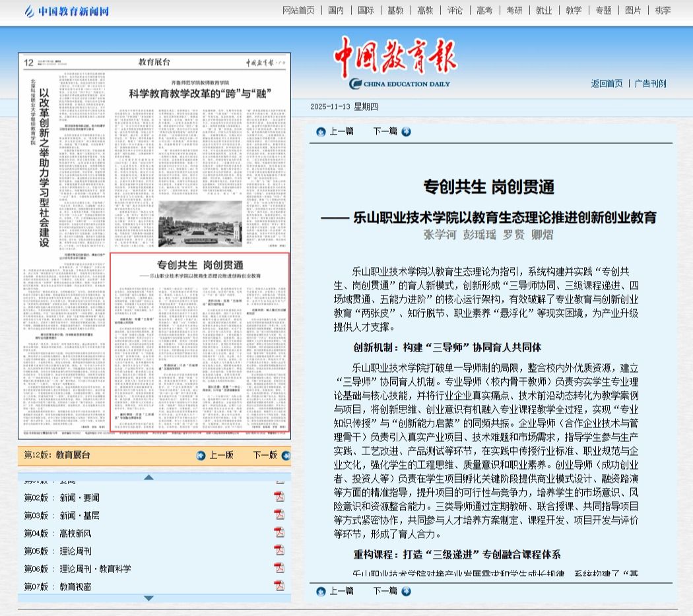
Task: Click the top 下一篇 next article arrow icon
Action: (x=406, y=131)
